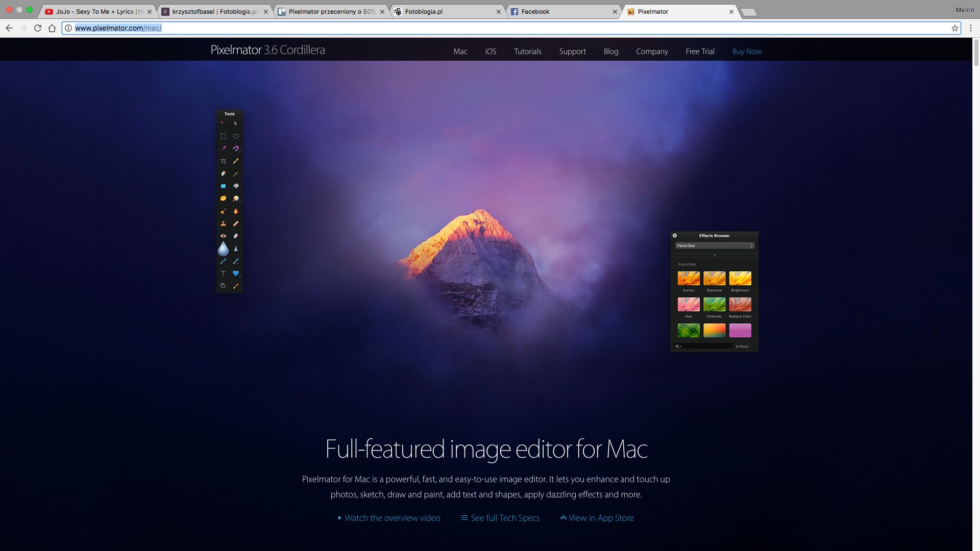Viewport: 980px width, 551px height.
Task: Go to Support in the navigation bar
Action: pos(572,52)
